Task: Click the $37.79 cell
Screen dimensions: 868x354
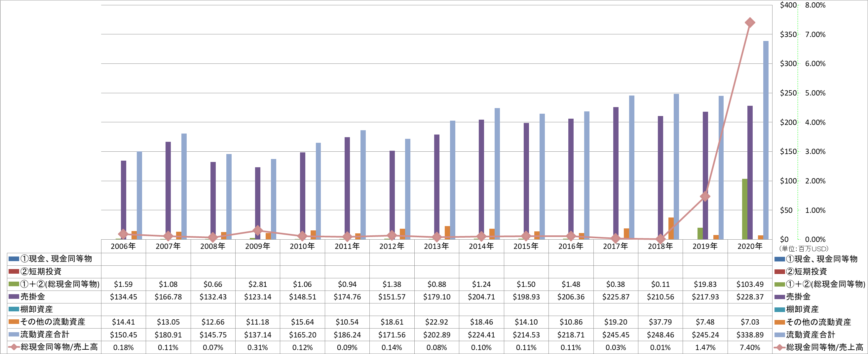Action: [x=660, y=322]
